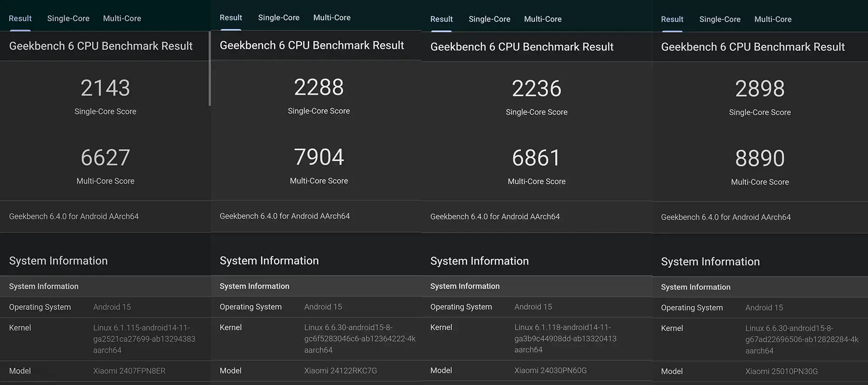Click the Benchmark Result title above the 2143 score
This screenshot has height=385, width=868.
click(x=101, y=46)
